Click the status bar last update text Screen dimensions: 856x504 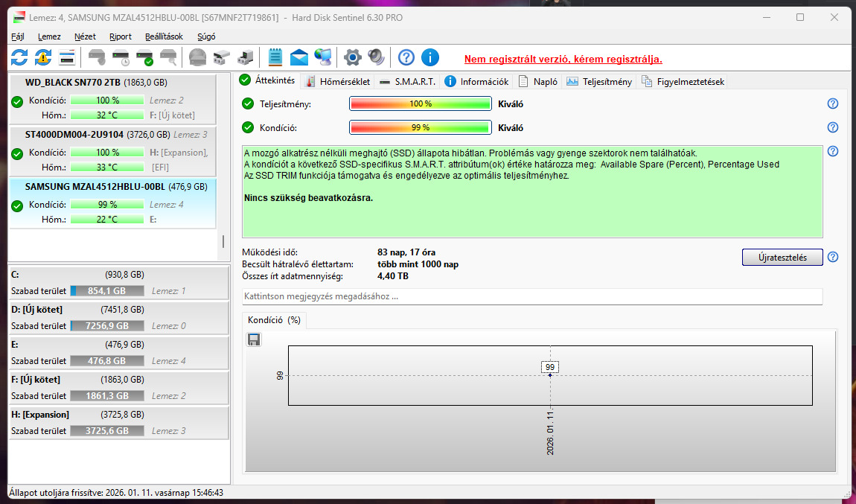(116, 493)
